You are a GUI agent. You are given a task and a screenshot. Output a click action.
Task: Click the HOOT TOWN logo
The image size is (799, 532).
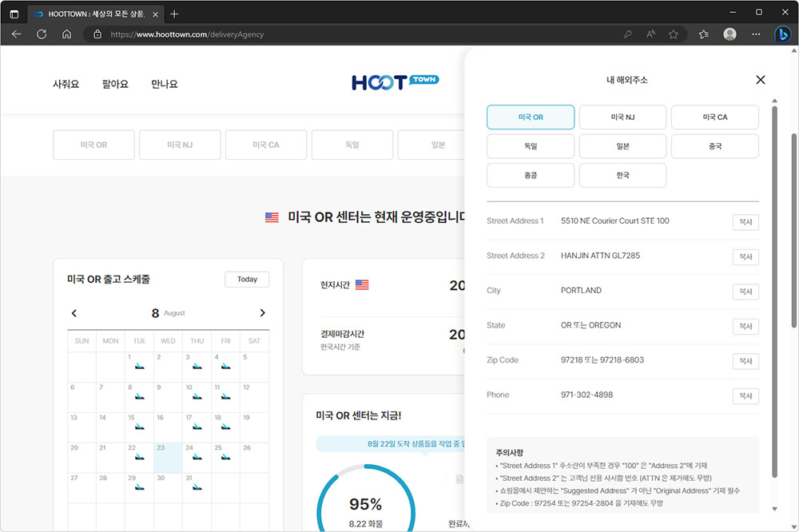[x=395, y=82]
